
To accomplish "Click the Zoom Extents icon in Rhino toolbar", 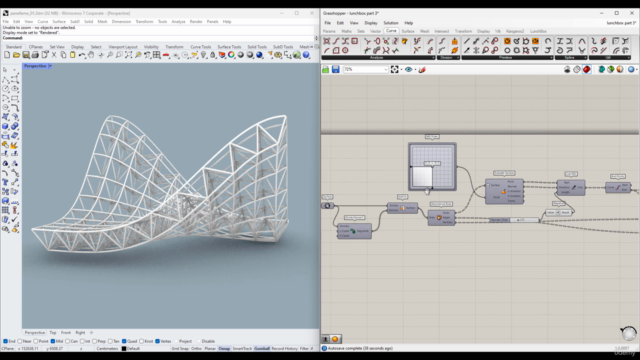I will pos(128,55).
